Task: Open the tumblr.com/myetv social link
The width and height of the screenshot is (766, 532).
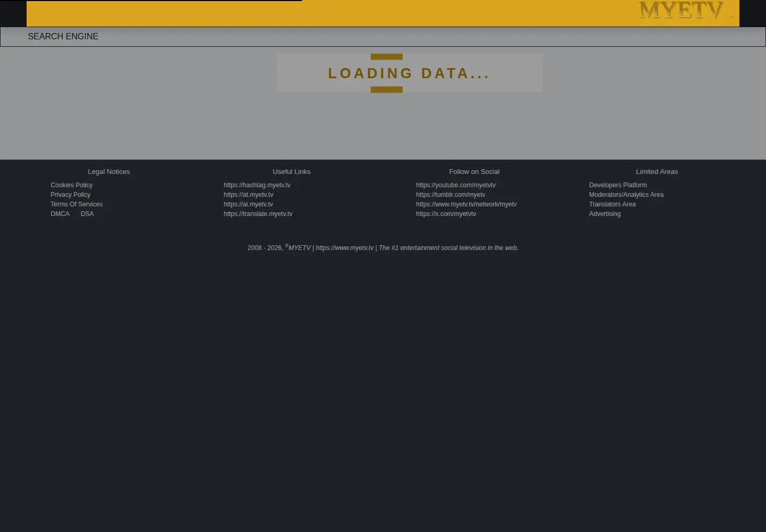Action: click(x=451, y=195)
